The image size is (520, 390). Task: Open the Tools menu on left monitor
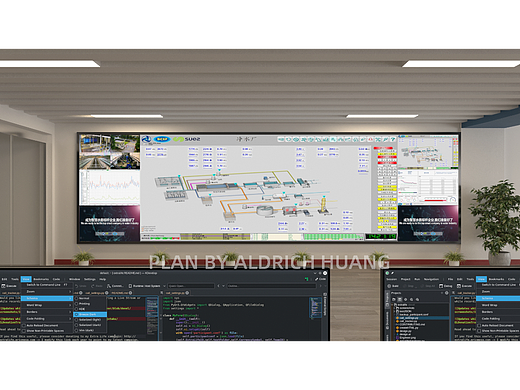tap(15, 279)
